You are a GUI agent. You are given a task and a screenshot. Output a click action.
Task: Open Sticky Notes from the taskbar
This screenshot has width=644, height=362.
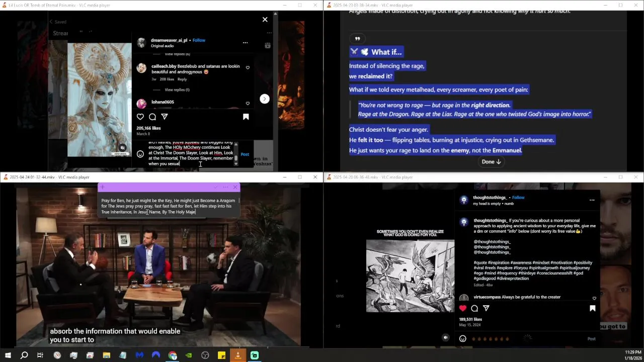point(221,355)
